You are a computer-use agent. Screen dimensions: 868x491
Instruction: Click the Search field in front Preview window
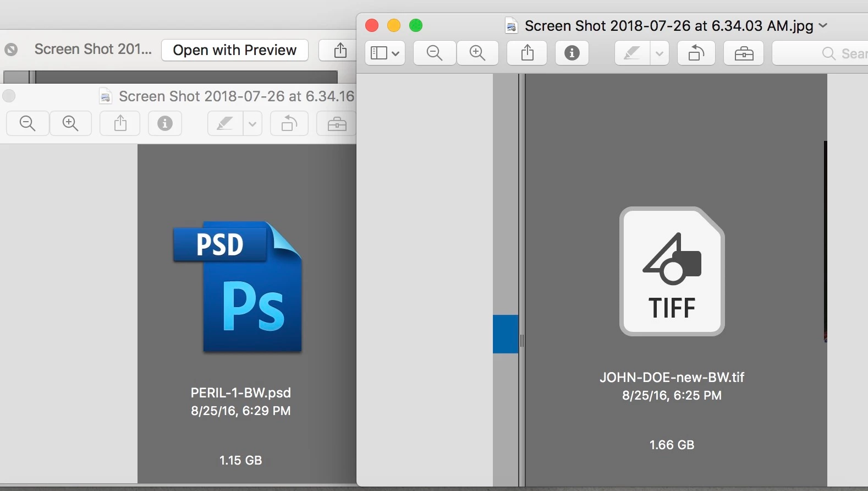tap(820, 53)
